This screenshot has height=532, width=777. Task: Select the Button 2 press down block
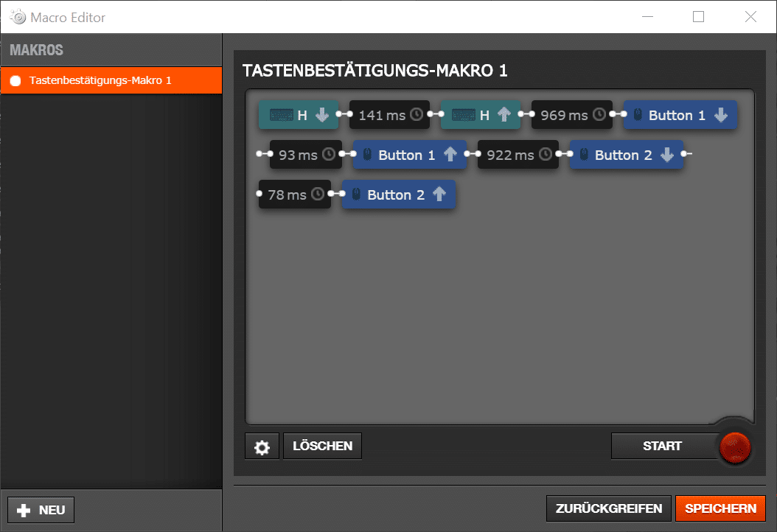pyautogui.click(x=626, y=155)
